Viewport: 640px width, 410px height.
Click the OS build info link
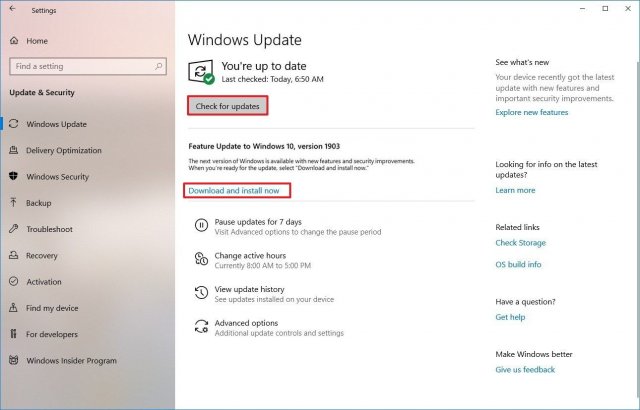[518, 264]
